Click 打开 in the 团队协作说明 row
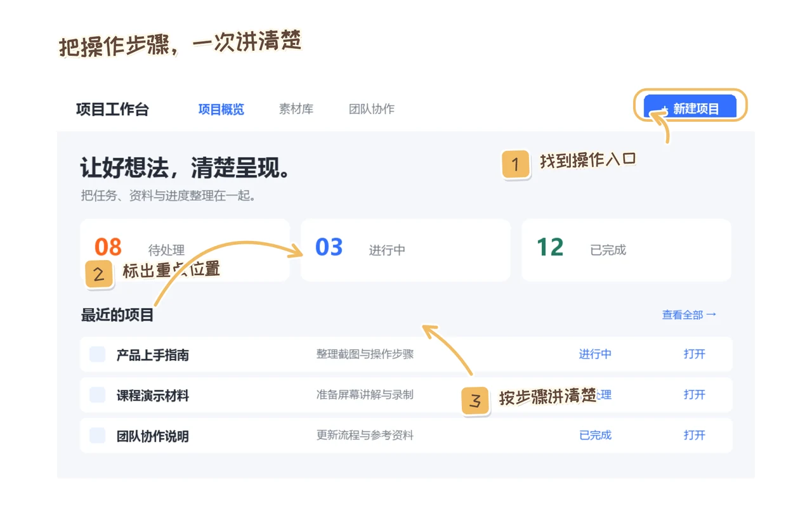812x520 pixels. (695, 435)
